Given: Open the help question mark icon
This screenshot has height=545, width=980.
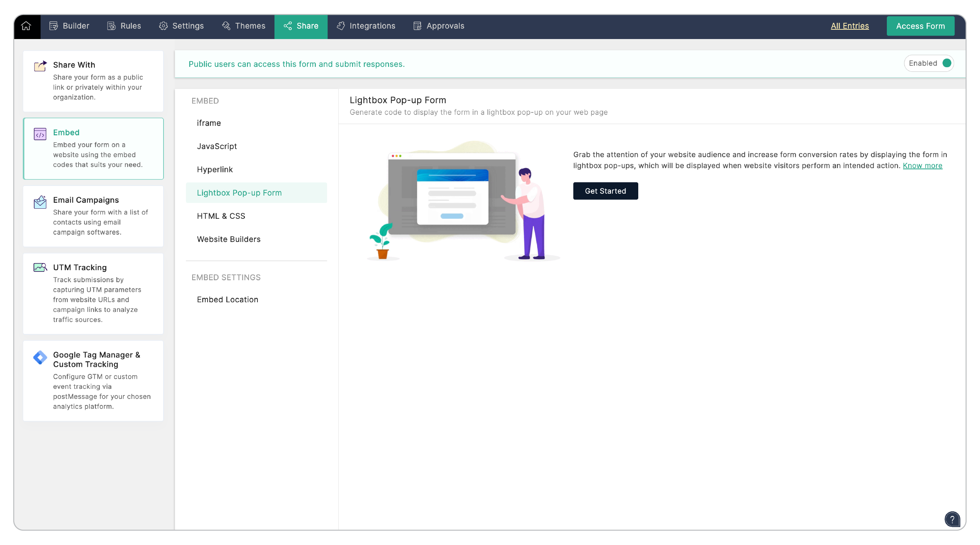Looking at the screenshot, I should 952,519.
